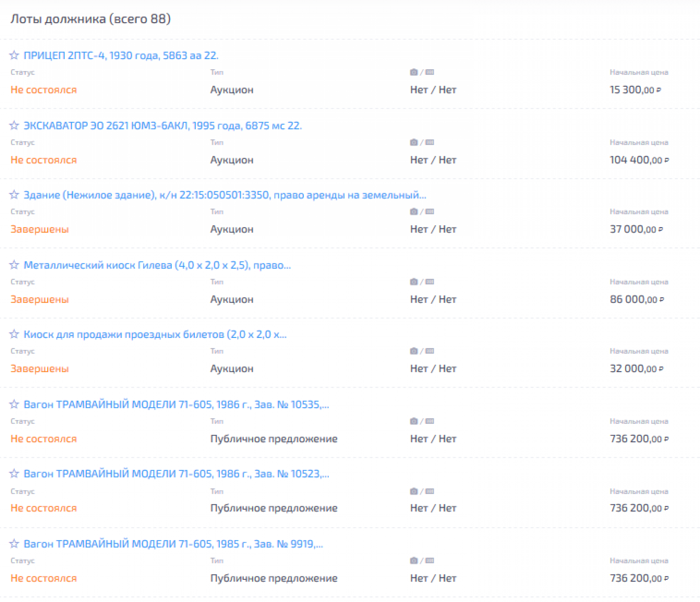Click the camera icon in the ПРИЦЕП 2ПТС-4 row
Viewport: 700px width, 602px height.
(414, 72)
